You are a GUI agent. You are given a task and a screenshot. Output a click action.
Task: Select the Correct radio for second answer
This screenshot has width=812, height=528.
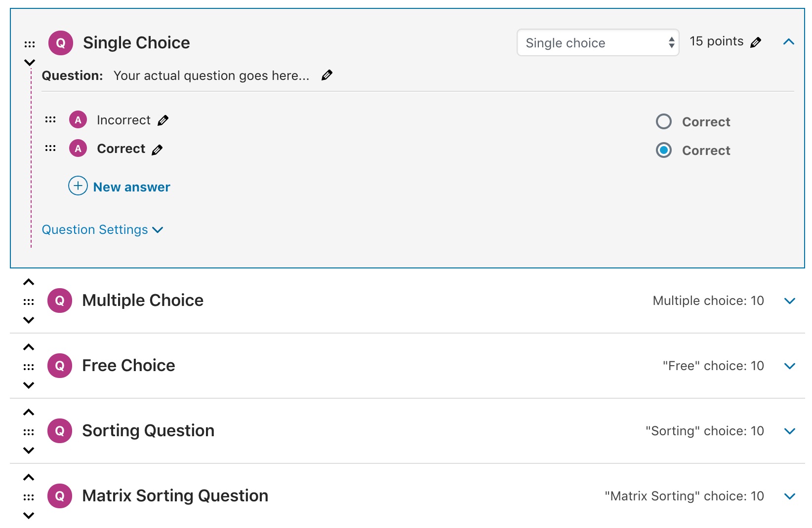663,150
